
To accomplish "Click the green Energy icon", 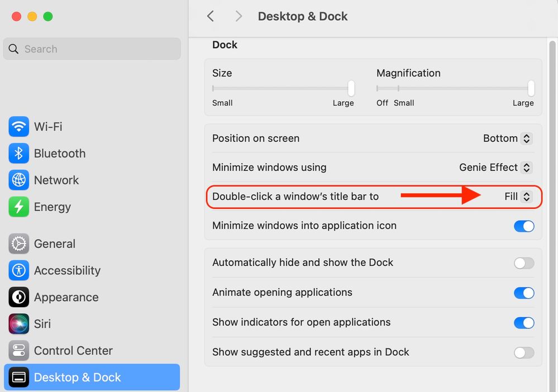I will 19,207.
